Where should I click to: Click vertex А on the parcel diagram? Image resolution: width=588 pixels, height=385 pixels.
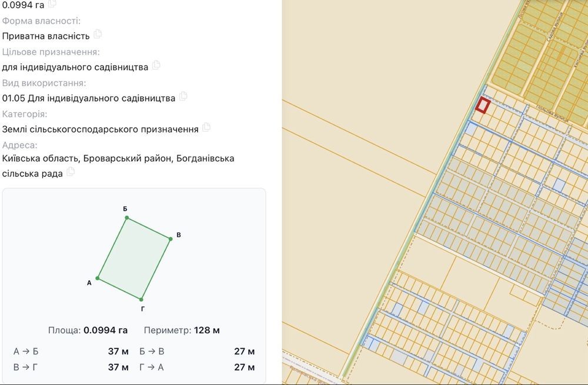point(98,278)
